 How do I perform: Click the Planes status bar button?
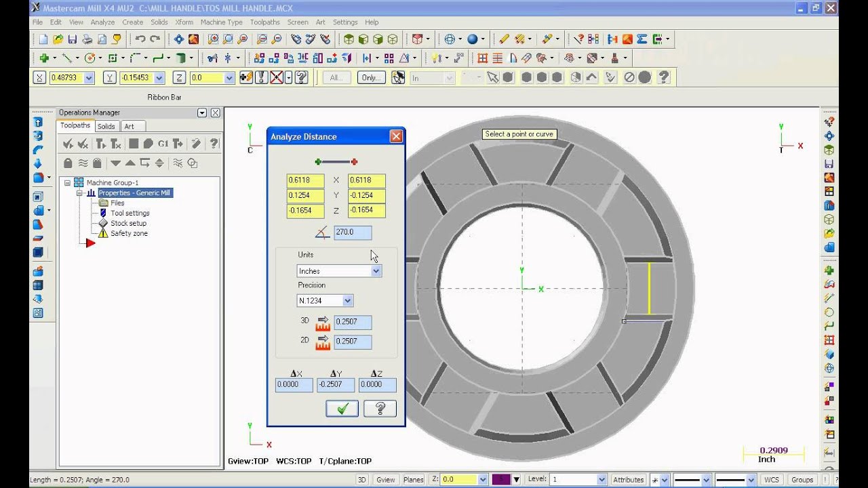(x=414, y=479)
